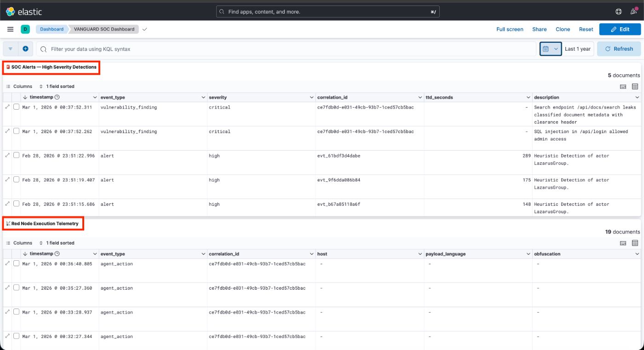Enter Full screen mode

click(510, 29)
